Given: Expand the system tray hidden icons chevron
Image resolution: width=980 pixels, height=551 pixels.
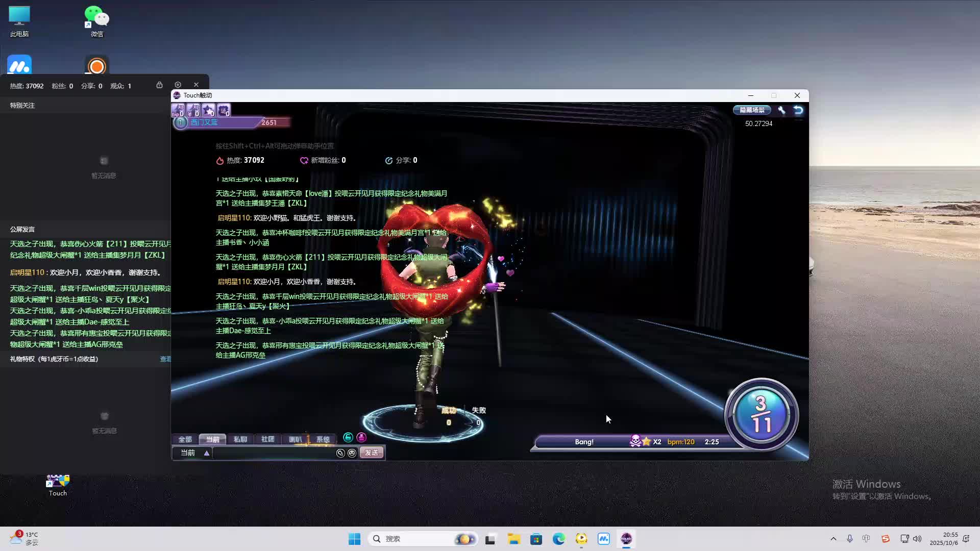Looking at the screenshot, I should (x=834, y=539).
